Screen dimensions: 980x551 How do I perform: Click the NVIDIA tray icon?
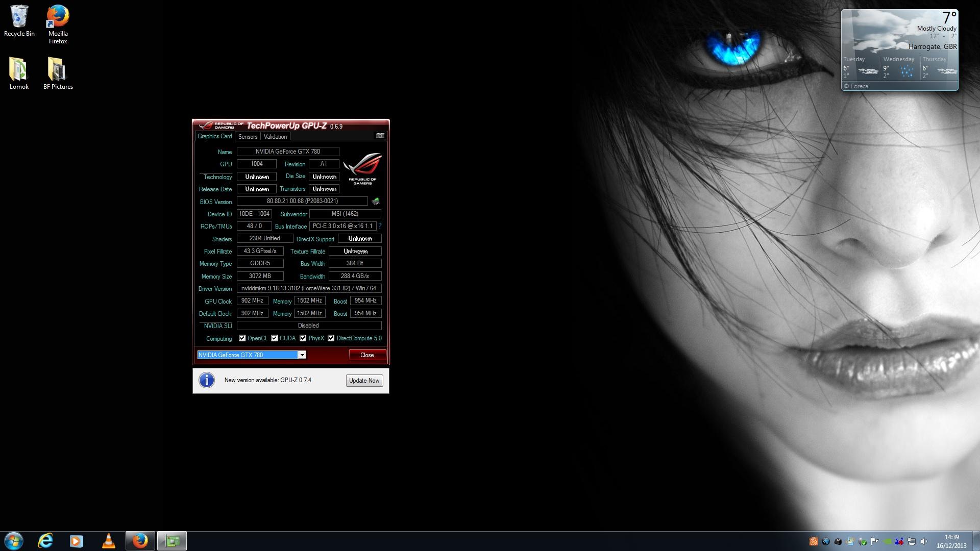coord(887,541)
